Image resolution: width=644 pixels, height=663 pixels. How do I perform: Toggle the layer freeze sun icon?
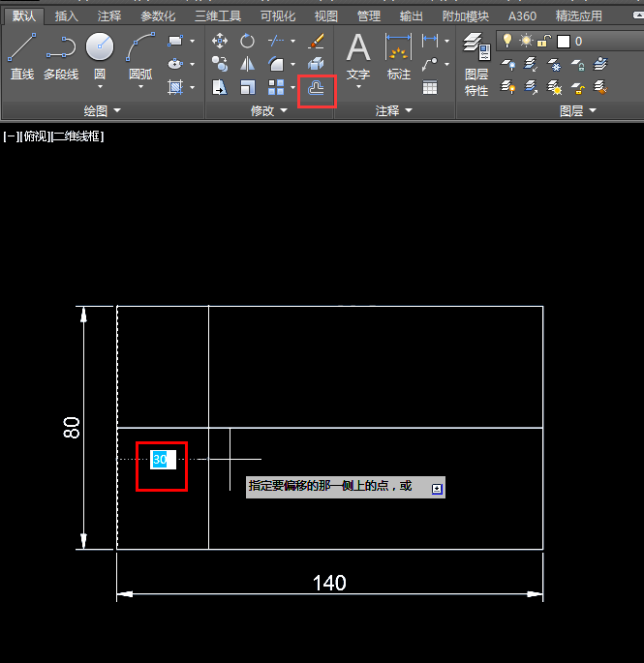(526, 41)
